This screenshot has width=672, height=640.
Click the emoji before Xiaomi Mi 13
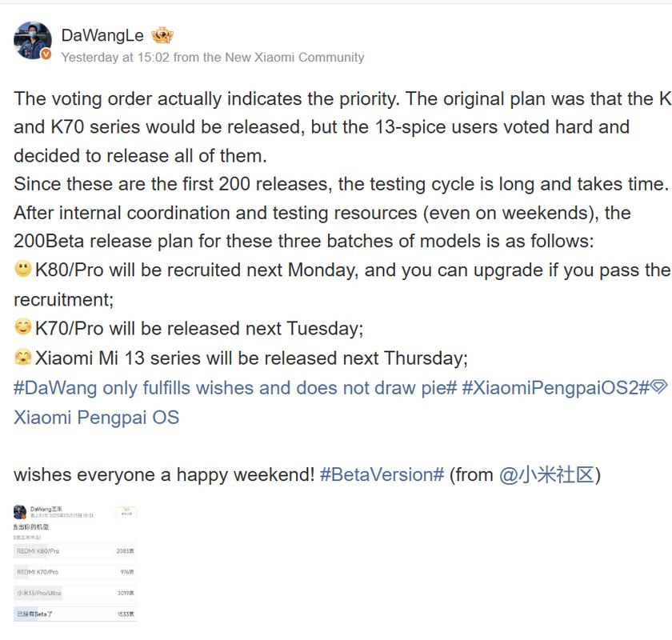pyautogui.click(x=23, y=358)
